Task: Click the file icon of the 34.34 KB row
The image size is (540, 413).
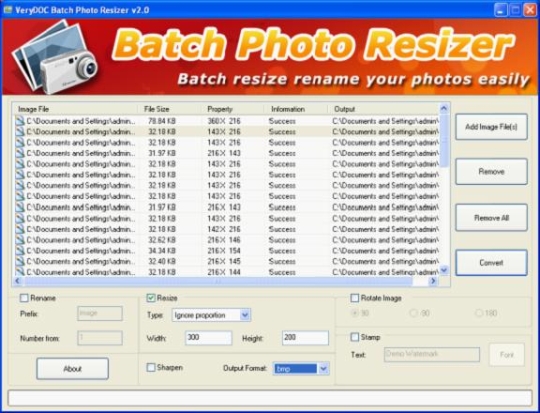Action: pyautogui.click(x=20, y=250)
